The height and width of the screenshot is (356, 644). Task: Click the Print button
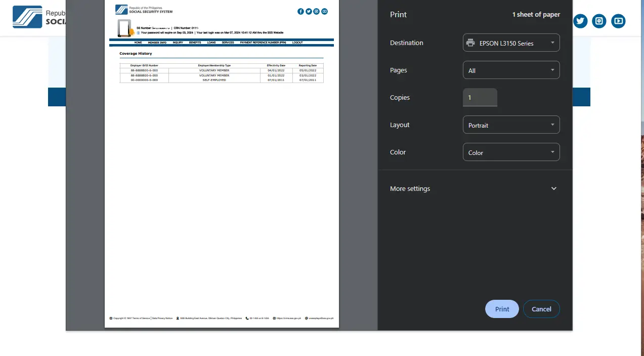(501, 308)
